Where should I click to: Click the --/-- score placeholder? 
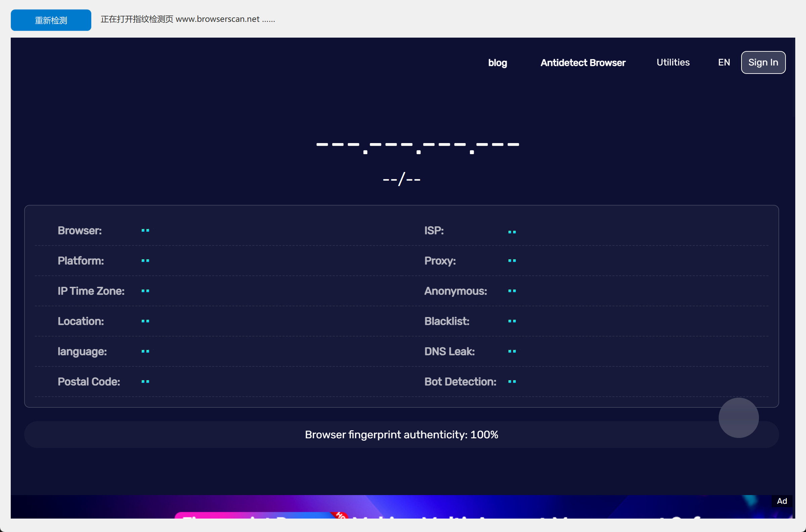[x=402, y=179]
